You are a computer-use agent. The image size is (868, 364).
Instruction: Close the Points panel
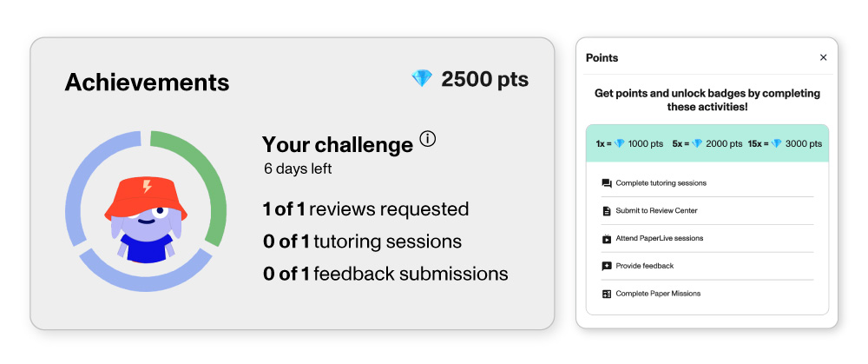click(x=824, y=57)
